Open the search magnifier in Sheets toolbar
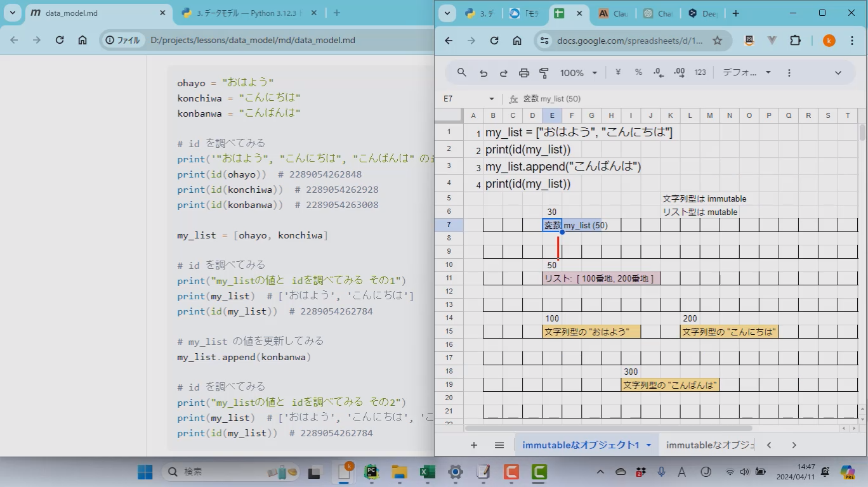Screen dimensions: 868x487 [x=462, y=73]
